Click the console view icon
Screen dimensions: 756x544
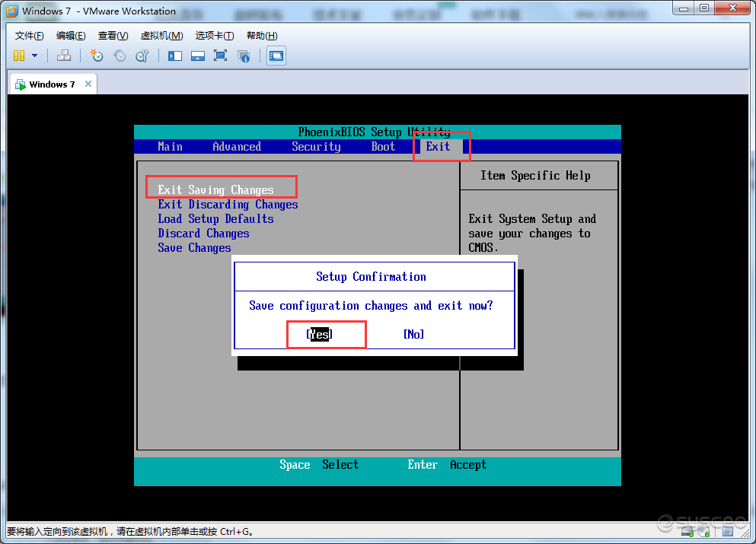276,56
